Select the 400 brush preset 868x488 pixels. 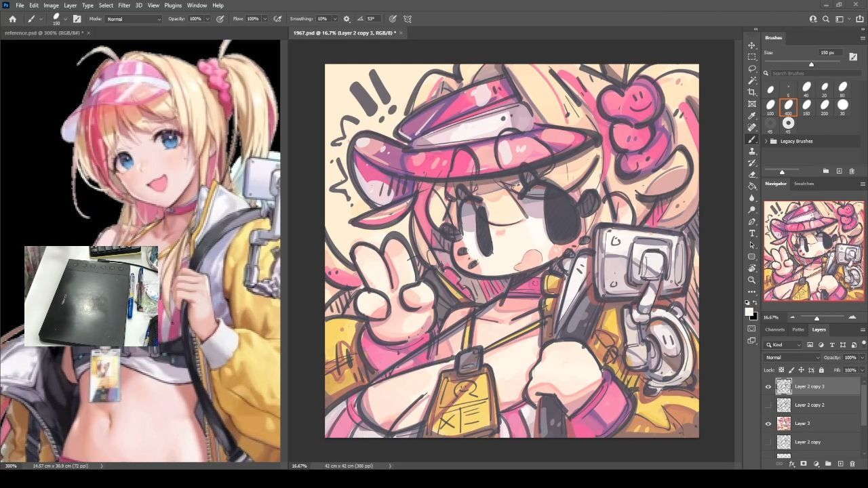click(788, 107)
